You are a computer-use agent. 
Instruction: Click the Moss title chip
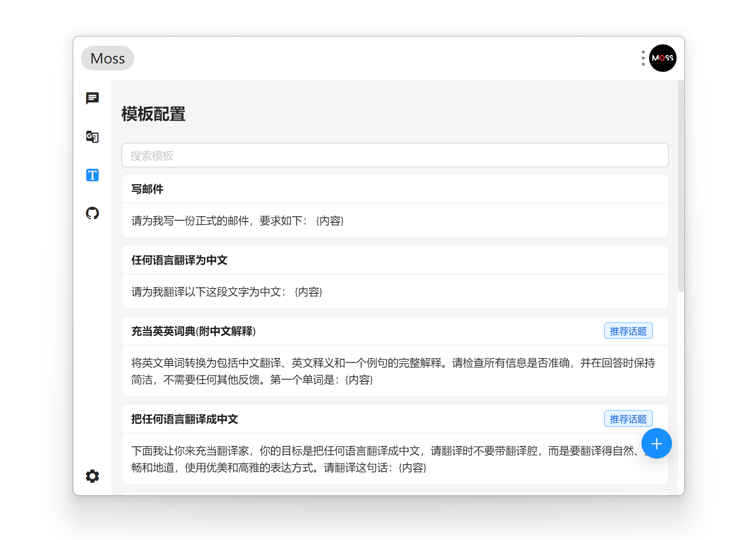[x=107, y=58]
